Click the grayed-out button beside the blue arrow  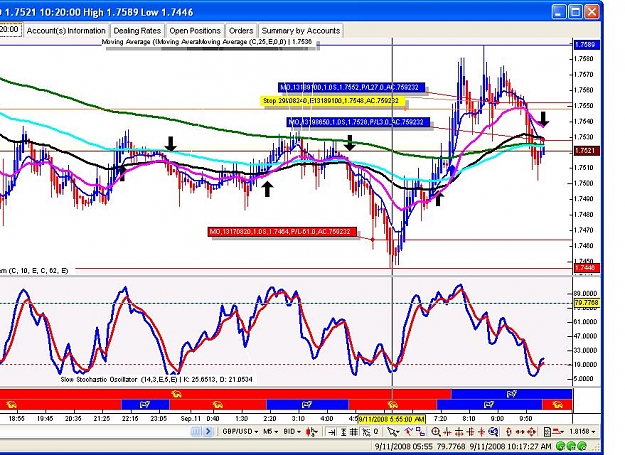point(196,431)
